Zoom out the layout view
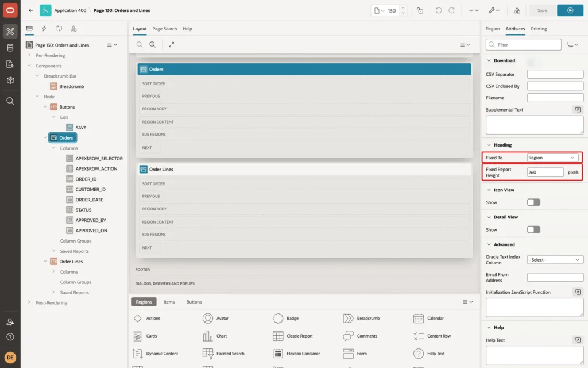 [x=139, y=44]
